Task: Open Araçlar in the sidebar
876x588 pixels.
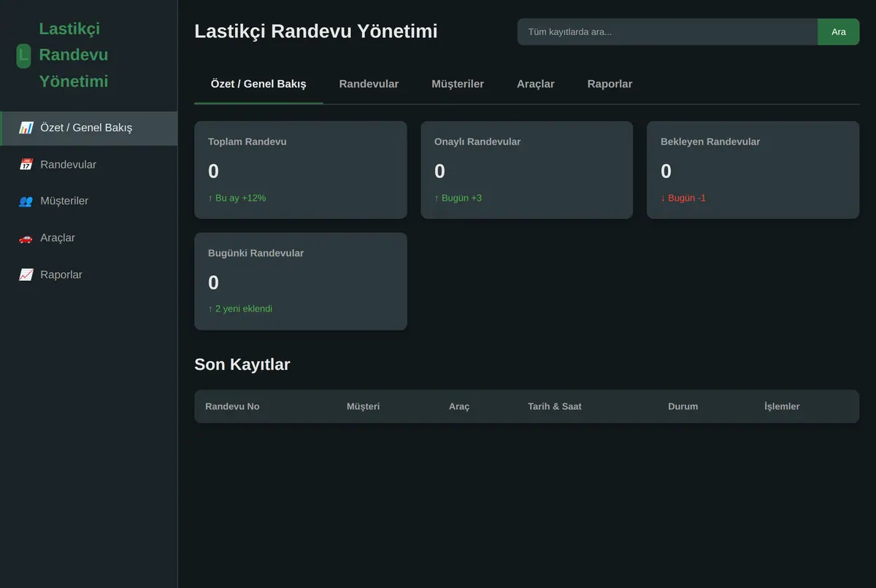Action: [x=88, y=238]
